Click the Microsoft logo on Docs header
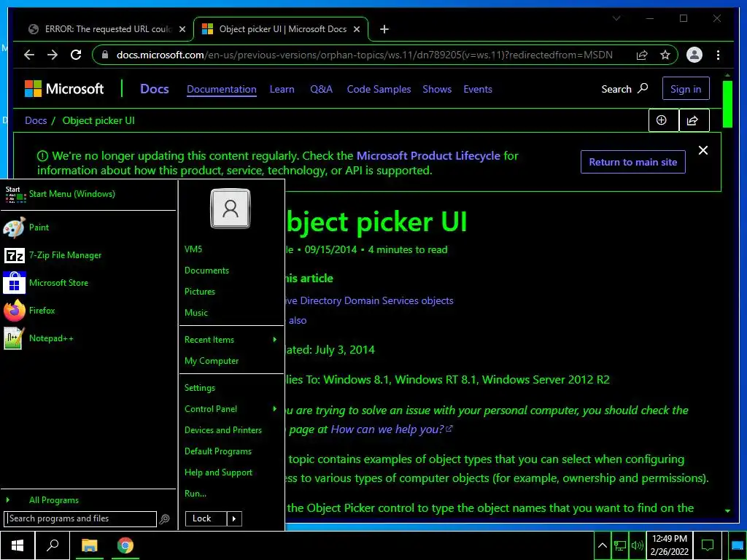This screenshot has height=560, width=747. click(x=64, y=88)
